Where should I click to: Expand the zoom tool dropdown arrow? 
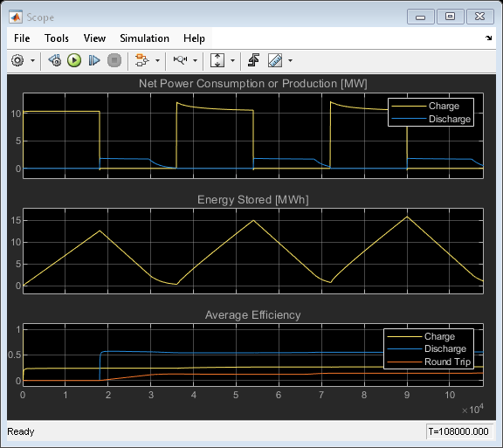(x=195, y=60)
